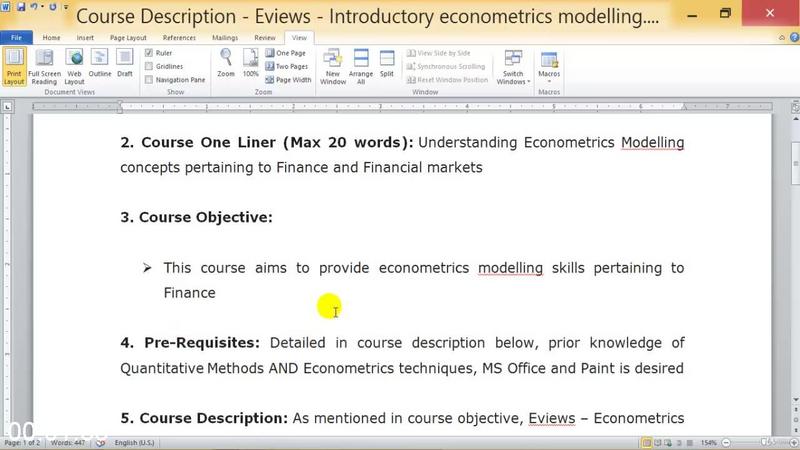Split the document window
The width and height of the screenshot is (800, 450).
coord(387,64)
